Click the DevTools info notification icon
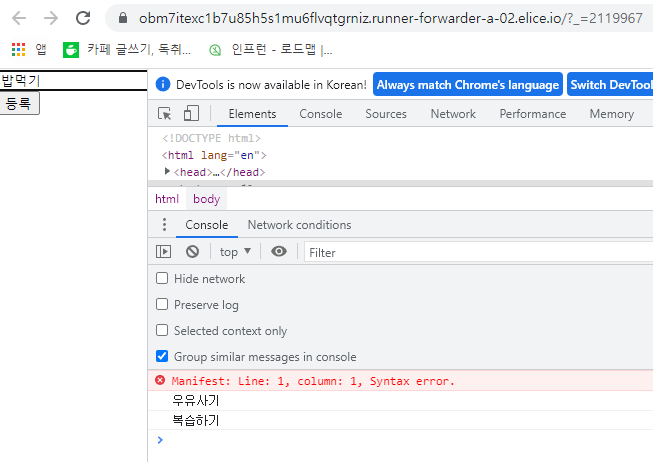This screenshot has height=462, width=653. coord(163,84)
